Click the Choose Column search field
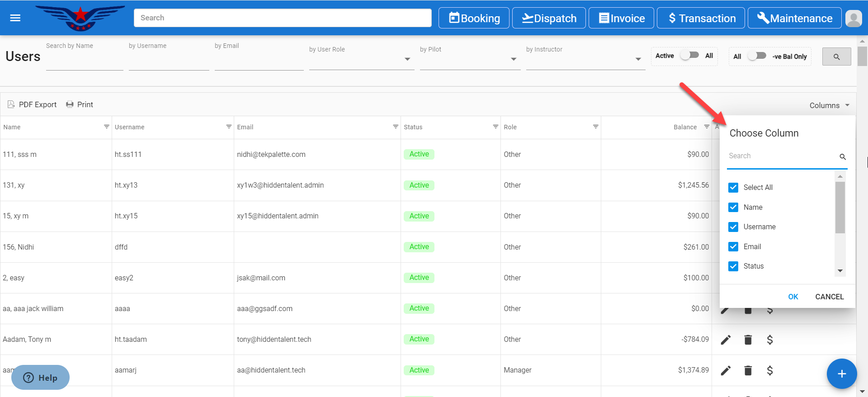Screen dimensions: 868x397 pos(782,156)
